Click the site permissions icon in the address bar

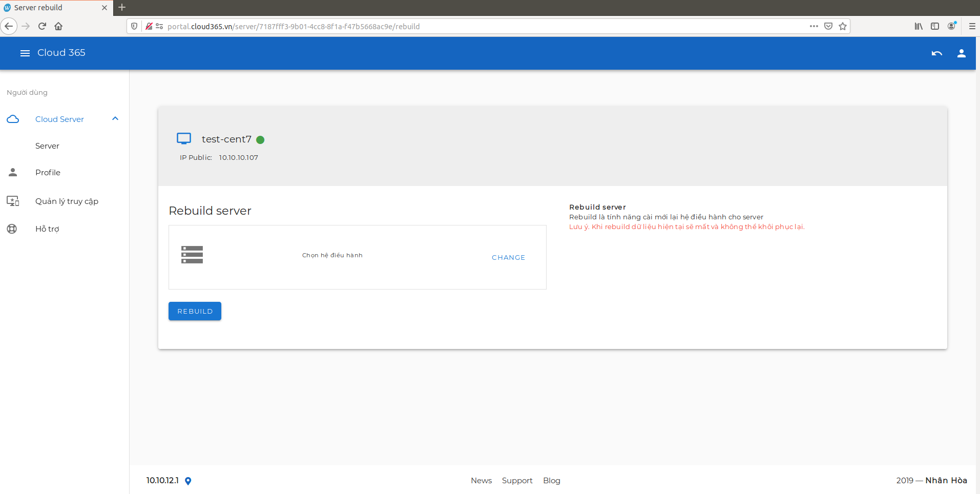(x=159, y=26)
